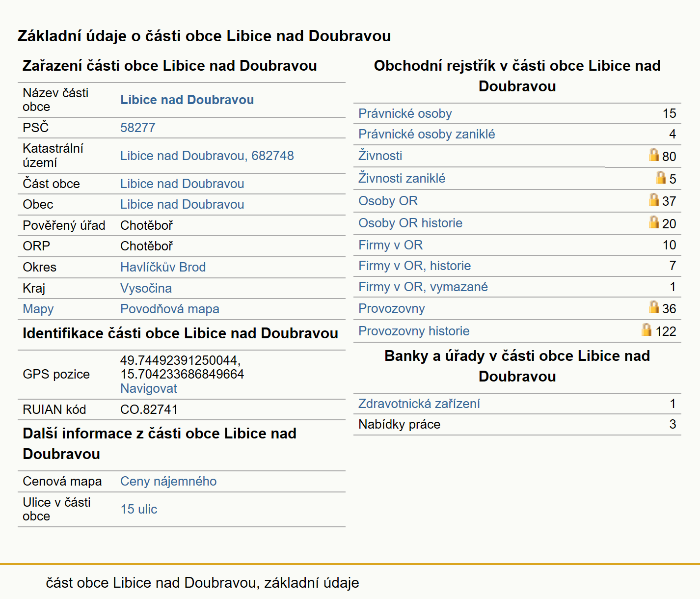Click the page heading Základní údaje o části obce
The width and height of the screenshot is (700, 599).
point(204,36)
